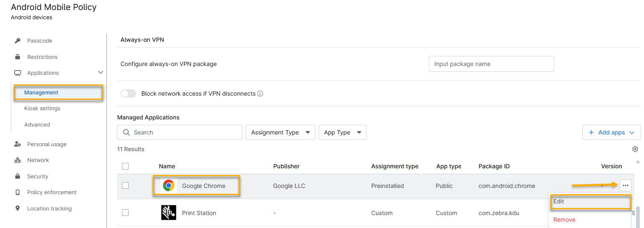Toggle Block network access if VPN disconnects
644x228 pixels.
[x=128, y=94]
